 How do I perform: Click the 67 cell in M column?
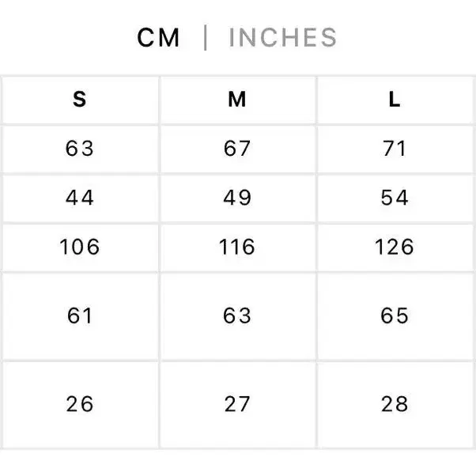pos(237,149)
